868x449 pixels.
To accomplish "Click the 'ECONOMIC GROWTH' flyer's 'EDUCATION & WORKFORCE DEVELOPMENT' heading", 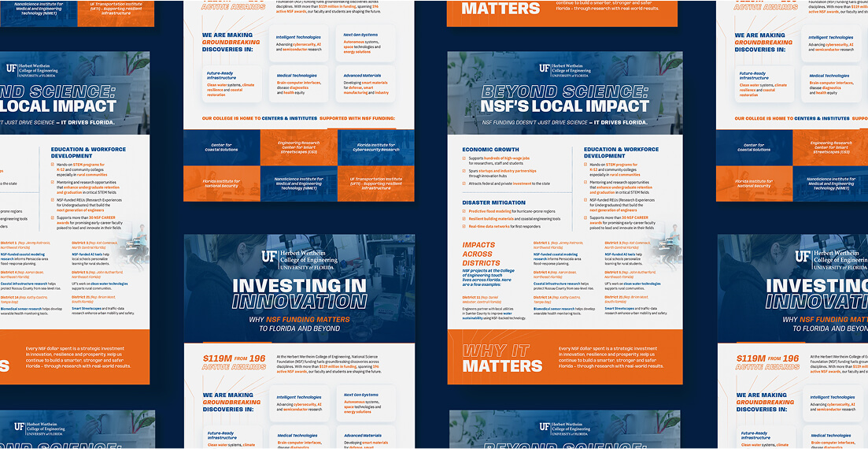I will [x=621, y=153].
